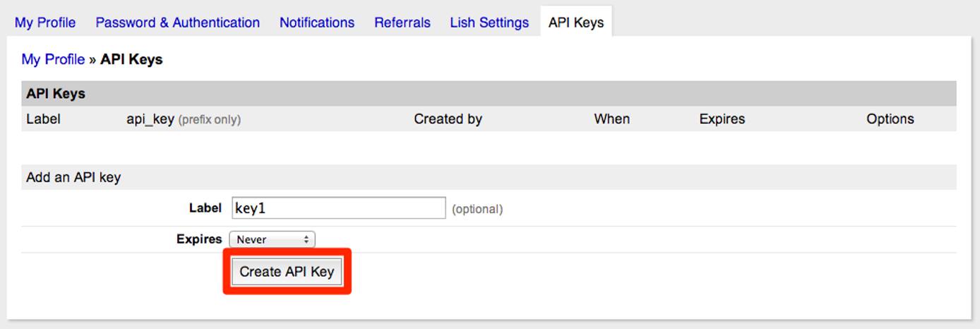Click the Add an API key heading
Image resolution: width=980 pixels, height=329 pixels.
73,177
